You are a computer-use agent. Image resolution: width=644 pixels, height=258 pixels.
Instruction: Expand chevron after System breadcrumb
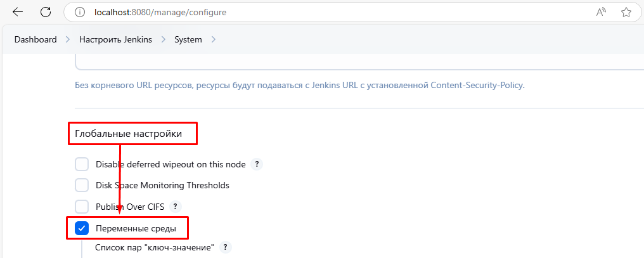[x=213, y=39]
